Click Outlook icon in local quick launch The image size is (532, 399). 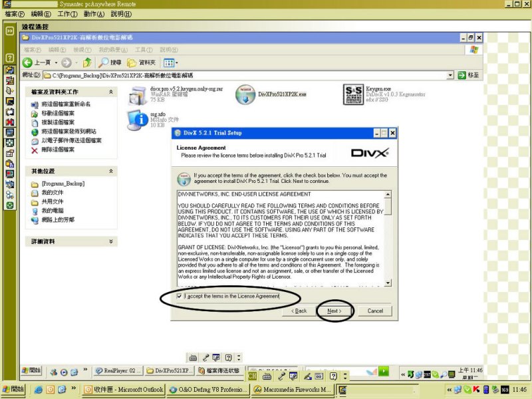51,390
